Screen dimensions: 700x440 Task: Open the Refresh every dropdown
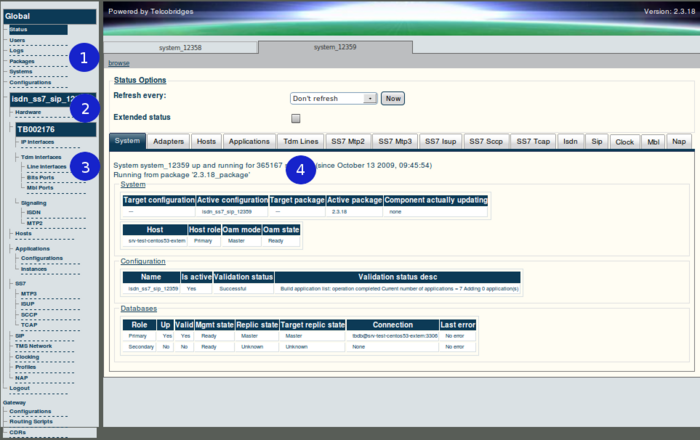[333, 98]
